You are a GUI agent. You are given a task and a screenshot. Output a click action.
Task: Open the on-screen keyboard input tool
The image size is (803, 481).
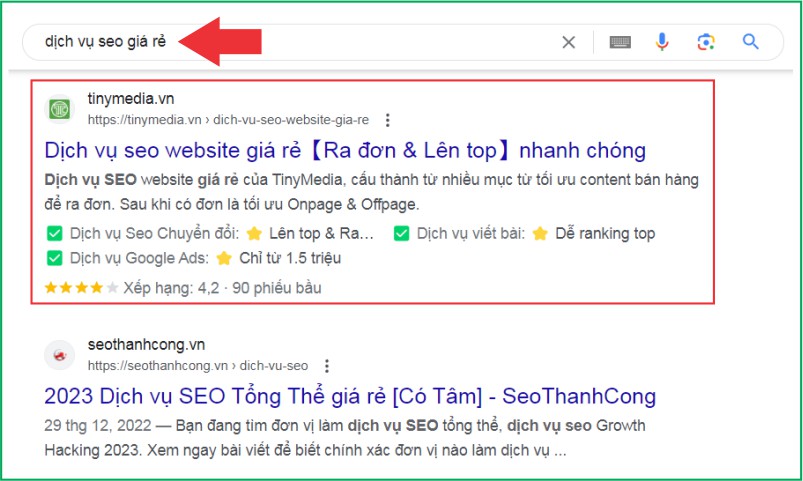pyautogui.click(x=620, y=42)
